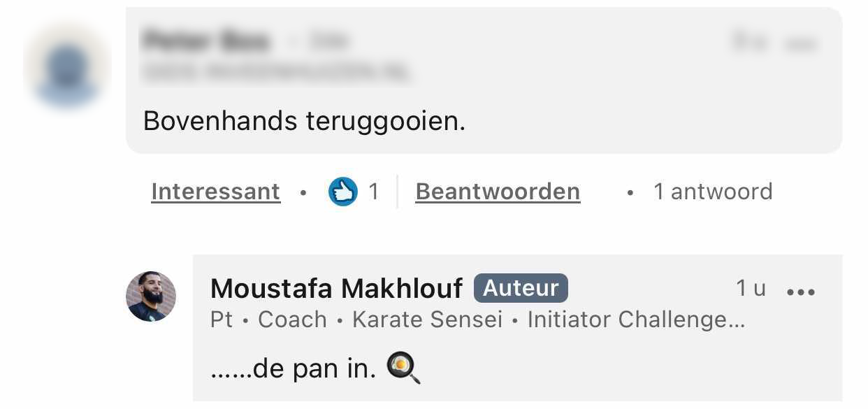Select the comment text "Bovenhands teruggooien."
The image size is (868, 409).
[x=304, y=122]
